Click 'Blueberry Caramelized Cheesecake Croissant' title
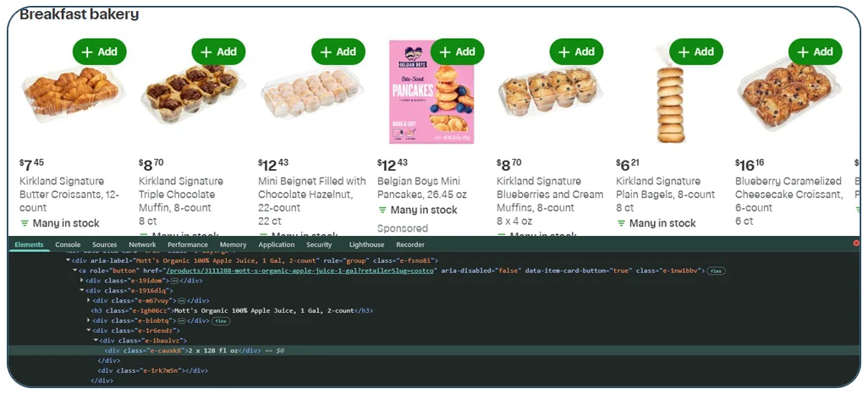868x394 pixels. click(x=788, y=194)
